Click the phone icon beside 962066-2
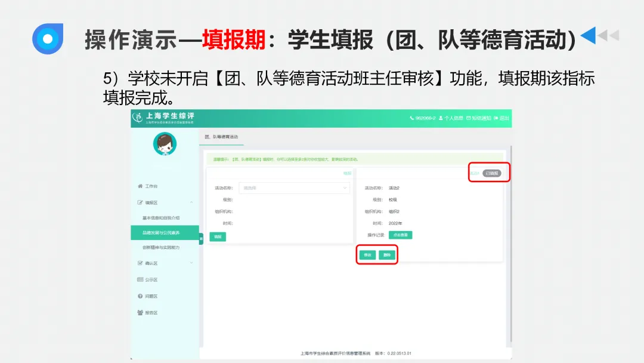 tap(413, 118)
